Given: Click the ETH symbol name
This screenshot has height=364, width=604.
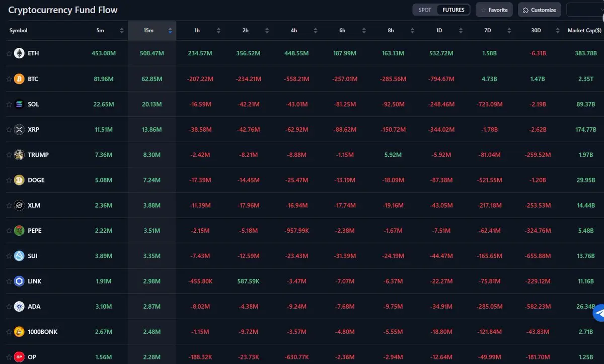Looking at the screenshot, I should (33, 53).
